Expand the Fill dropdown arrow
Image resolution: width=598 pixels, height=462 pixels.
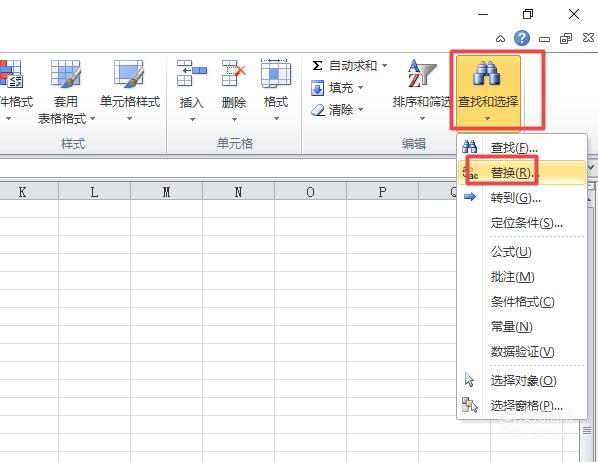(360, 88)
